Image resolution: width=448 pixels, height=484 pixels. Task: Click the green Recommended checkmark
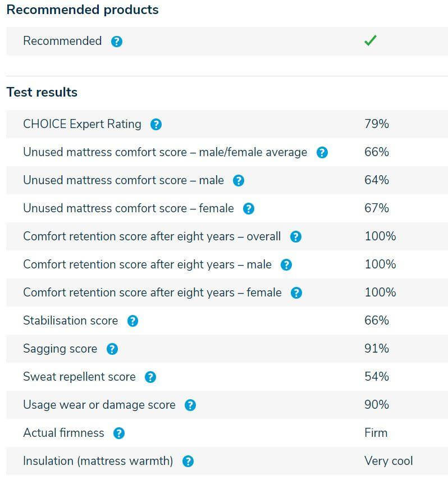[371, 40]
